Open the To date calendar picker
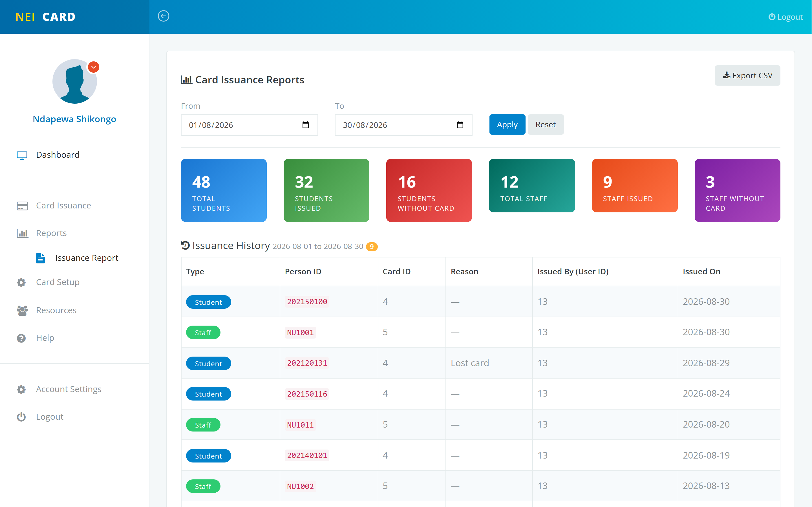 pyautogui.click(x=460, y=125)
